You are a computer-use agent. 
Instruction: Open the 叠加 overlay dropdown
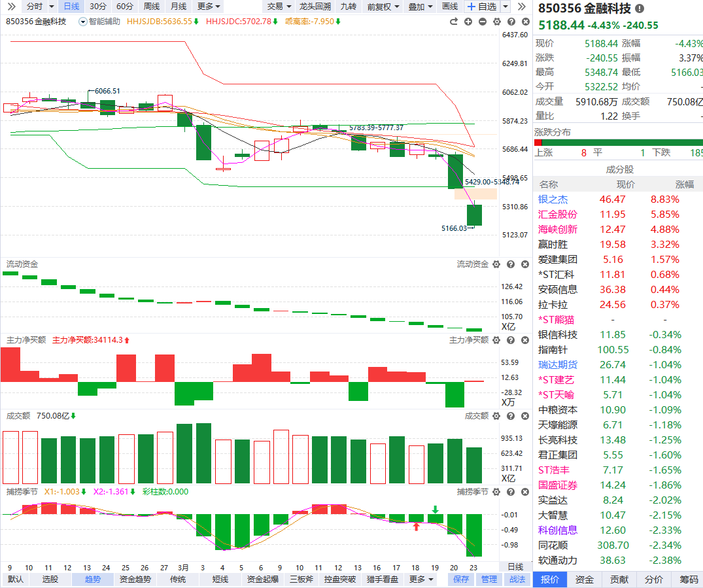(420, 7)
